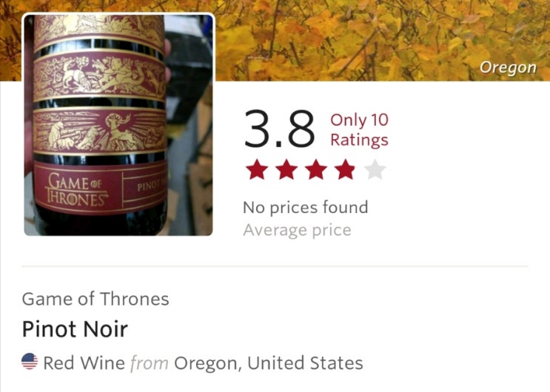Tap 'No prices found' text

306,207
